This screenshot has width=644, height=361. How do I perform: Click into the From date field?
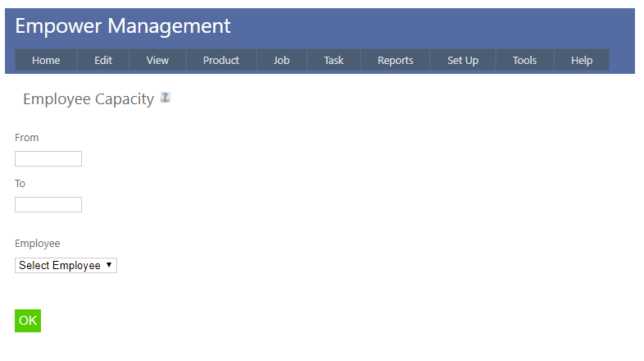coord(48,159)
